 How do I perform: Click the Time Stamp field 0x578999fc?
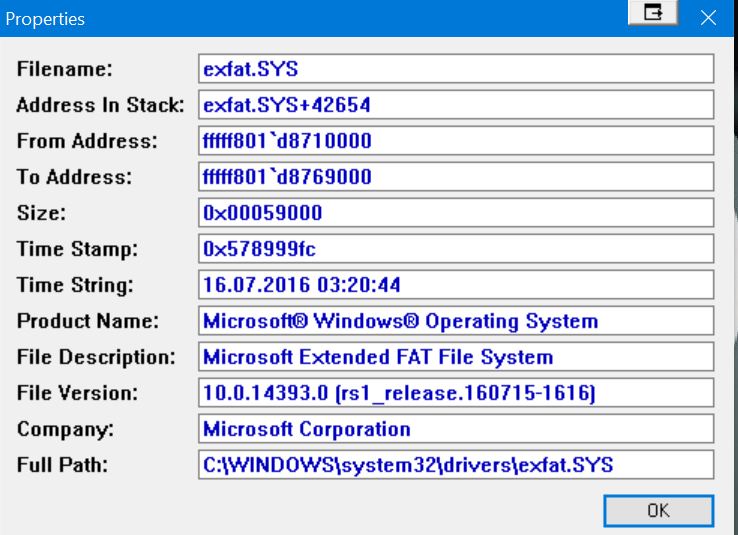coord(456,248)
